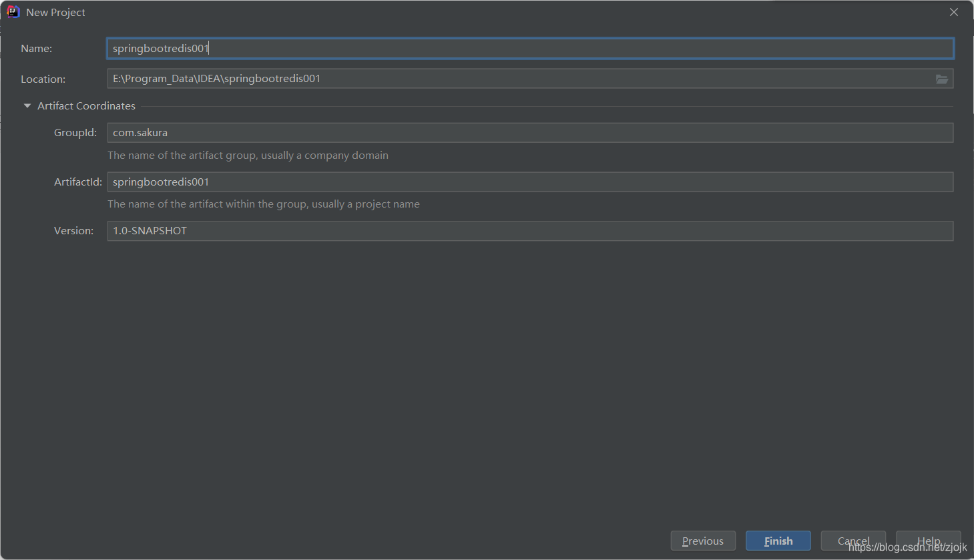Cancel the New Project dialog
The width and height of the screenshot is (974, 560).
click(x=853, y=541)
